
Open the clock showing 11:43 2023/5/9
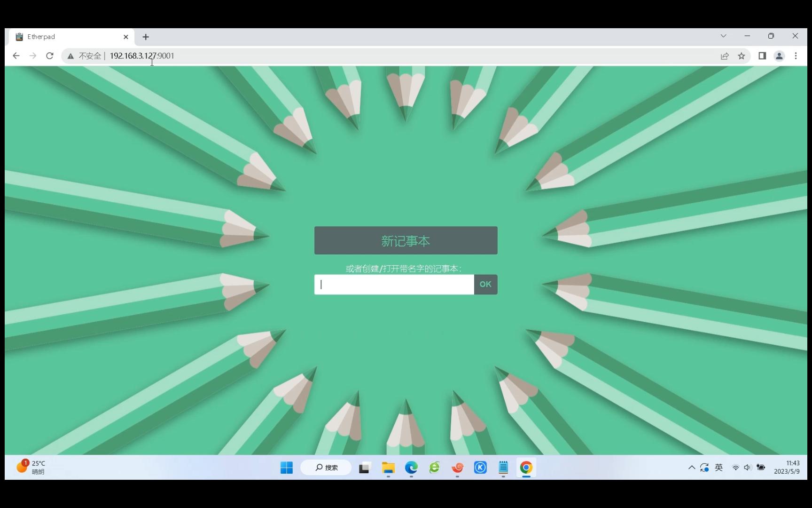coord(787,468)
